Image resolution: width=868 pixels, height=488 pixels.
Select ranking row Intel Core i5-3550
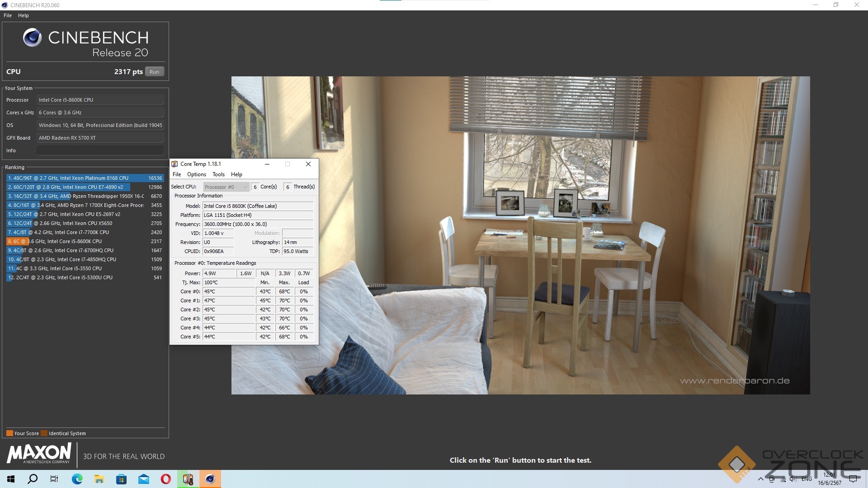[x=85, y=268]
